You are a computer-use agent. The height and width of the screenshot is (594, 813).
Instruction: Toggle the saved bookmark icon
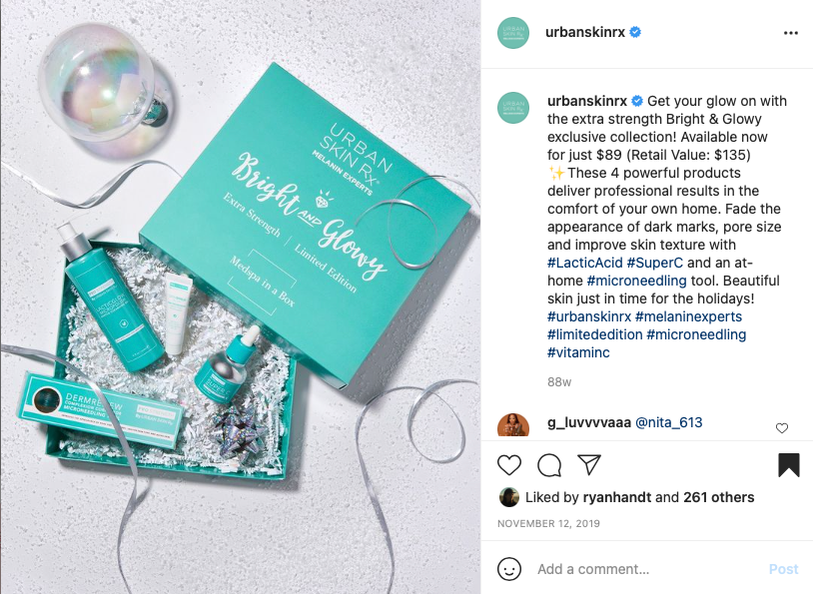(x=789, y=464)
